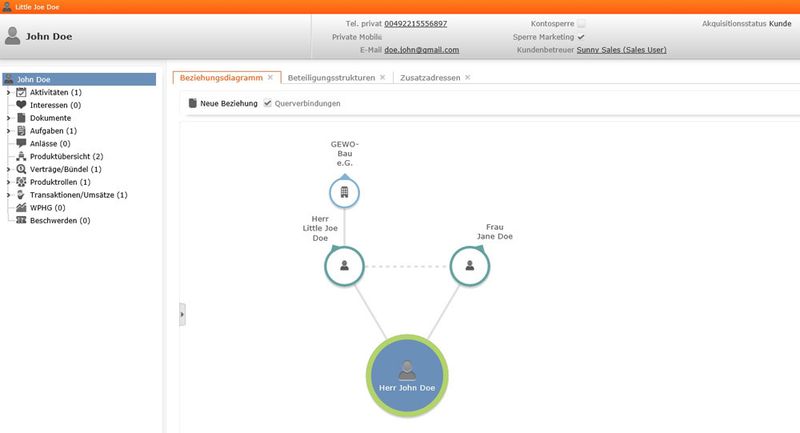Click the Neue Beziehung document icon
The width and height of the screenshot is (800, 433).
click(192, 103)
